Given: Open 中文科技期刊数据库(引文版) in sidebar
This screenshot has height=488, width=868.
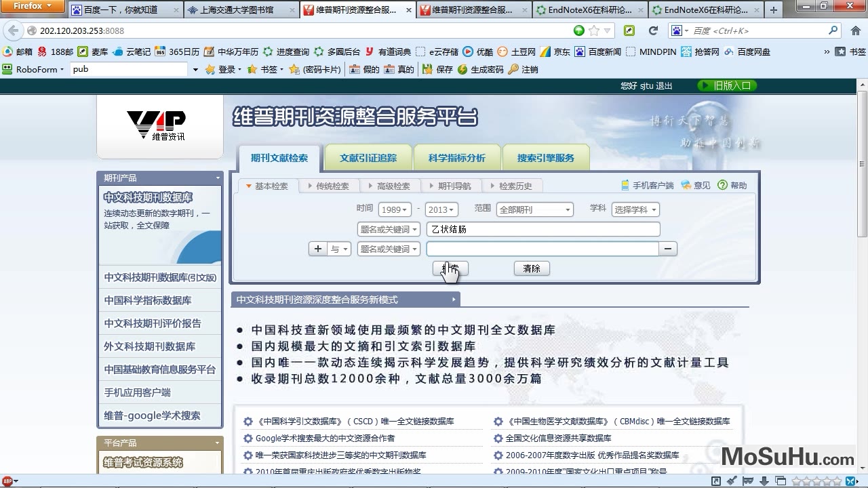Looking at the screenshot, I should [160, 277].
